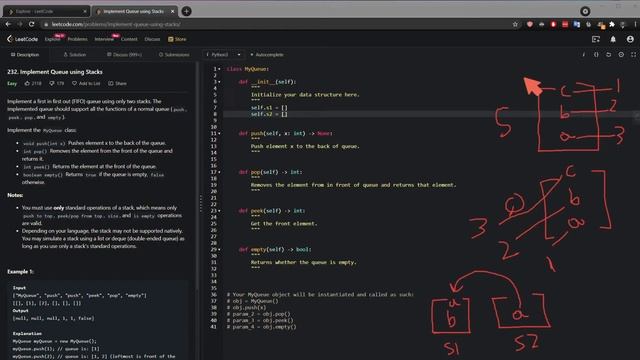Open the user profile avatar menu
The width and height of the screenshot is (640, 360).
630,39
